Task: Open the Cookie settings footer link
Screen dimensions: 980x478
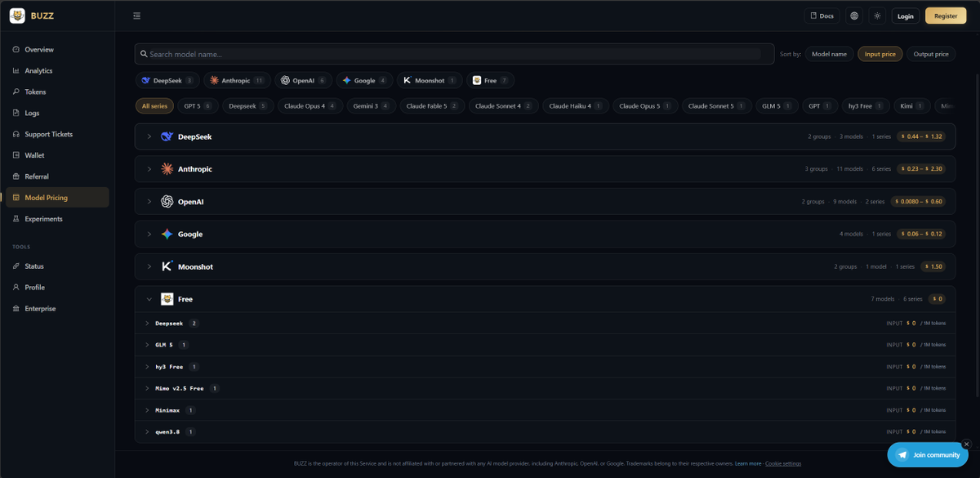Action: click(x=783, y=463)
